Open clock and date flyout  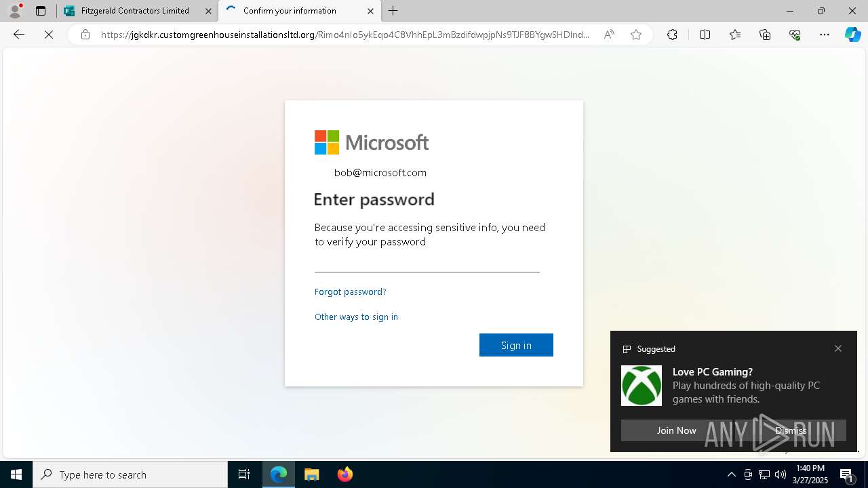(x=810, y=474)
